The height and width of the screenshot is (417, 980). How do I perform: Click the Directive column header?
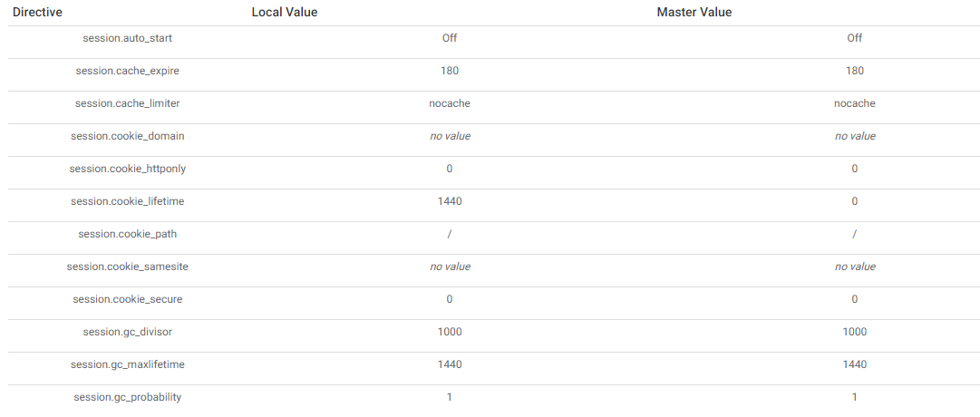click(x=37, y=13)
